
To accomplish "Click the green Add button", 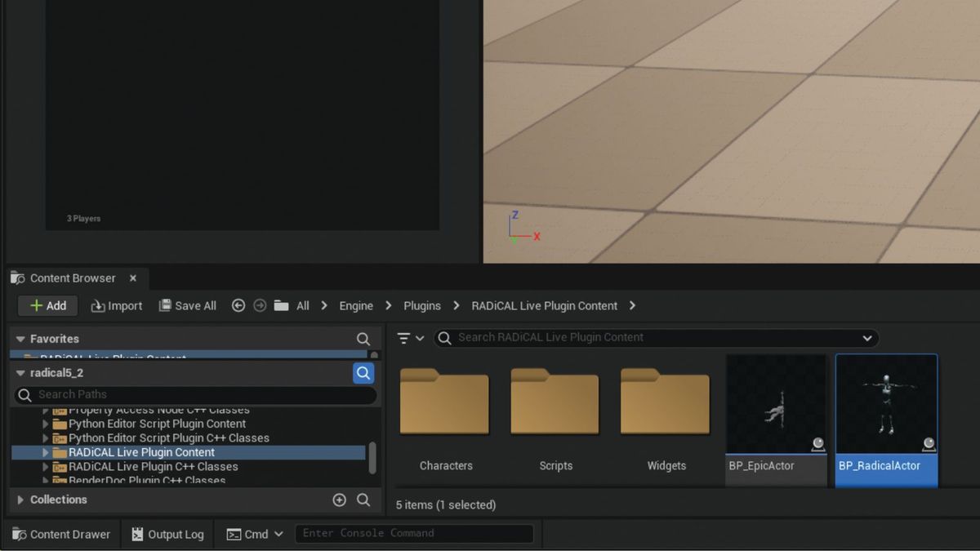I will coord(47,305).
